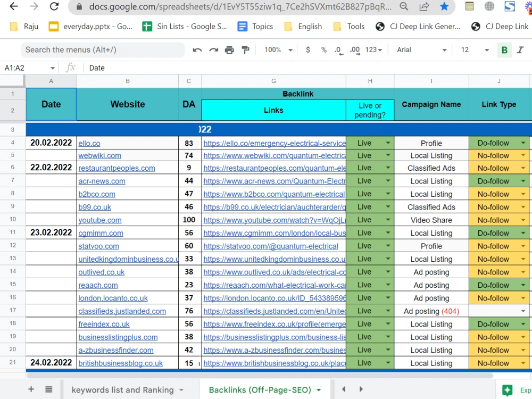Click the browser address bar URL
This screenshot has height=399, width=532.
pos(240,6)
